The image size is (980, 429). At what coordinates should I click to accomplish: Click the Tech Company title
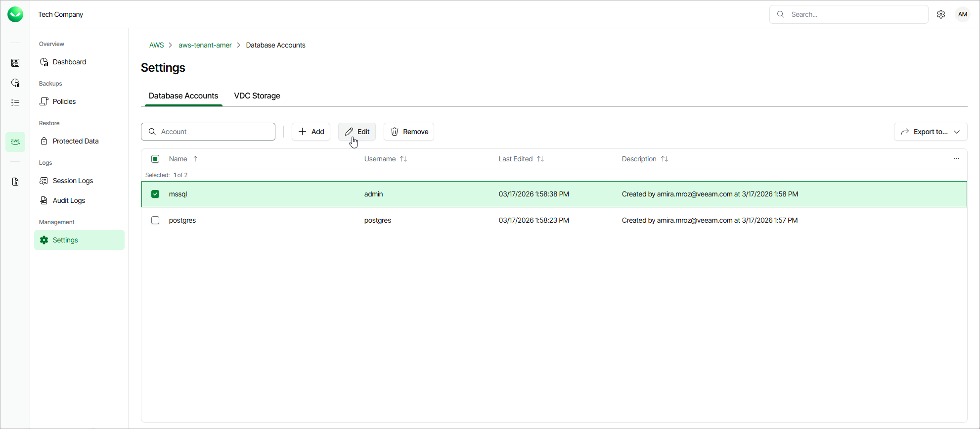pyautogui.click(x=61, y=14)
